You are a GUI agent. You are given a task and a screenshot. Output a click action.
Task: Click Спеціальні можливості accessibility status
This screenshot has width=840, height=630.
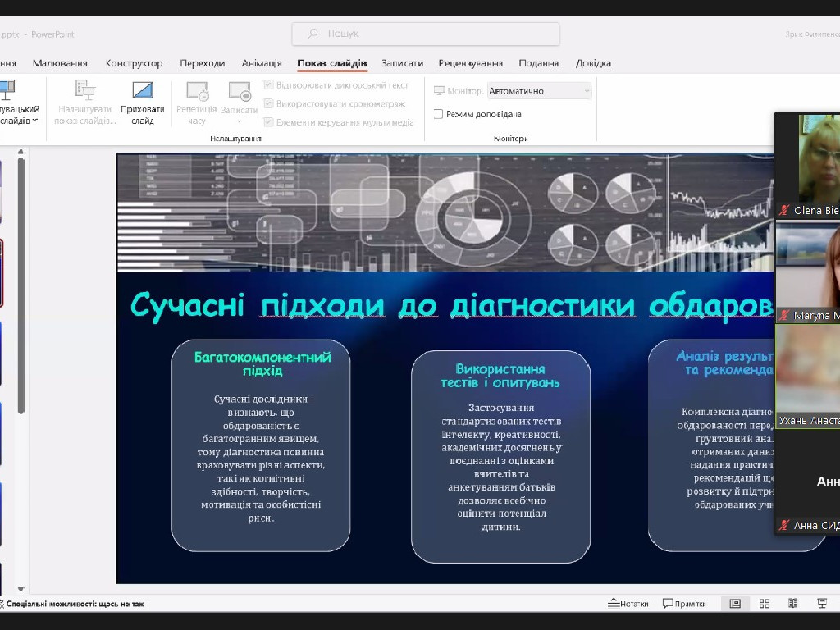72,604
